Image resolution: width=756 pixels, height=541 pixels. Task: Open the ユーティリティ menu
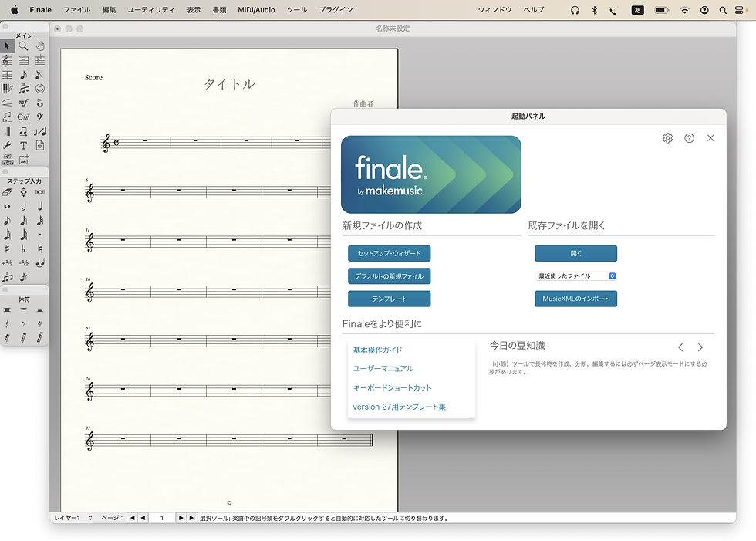pyautogui.click(x=151, y=9)
